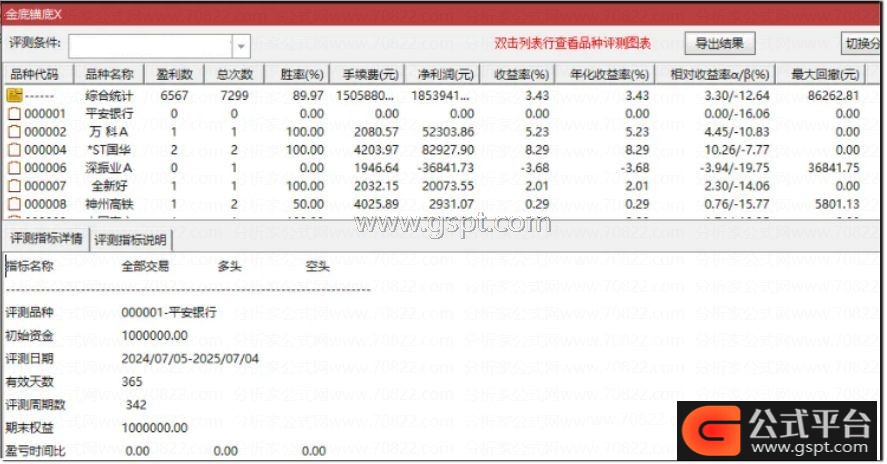Select the 深振业A row name

click(x=109, y=168)
